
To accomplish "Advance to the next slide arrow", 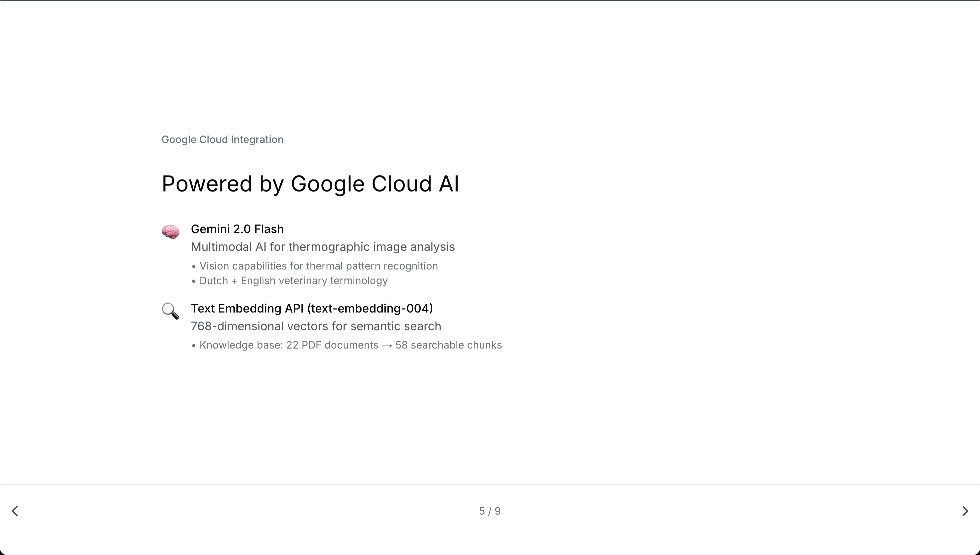I will tap(965, 511).
